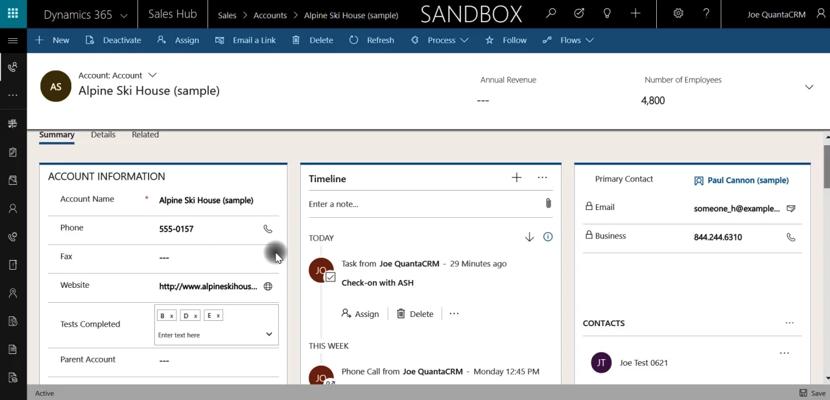The width and height of the screenshot is (830, 400).
Task: Click the Deactivate button
Action: pyautogui.click(x=113, y=40)
